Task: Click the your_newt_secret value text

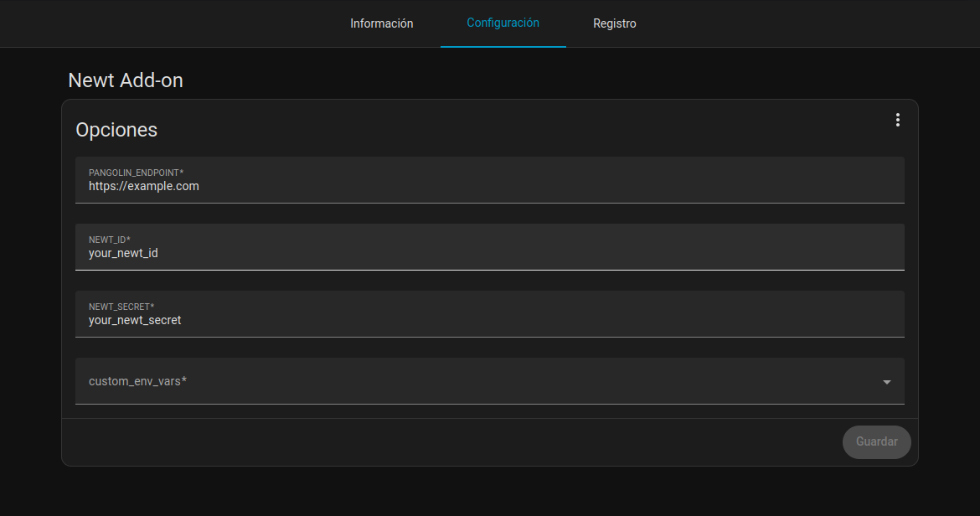Action: click(135, 320)
